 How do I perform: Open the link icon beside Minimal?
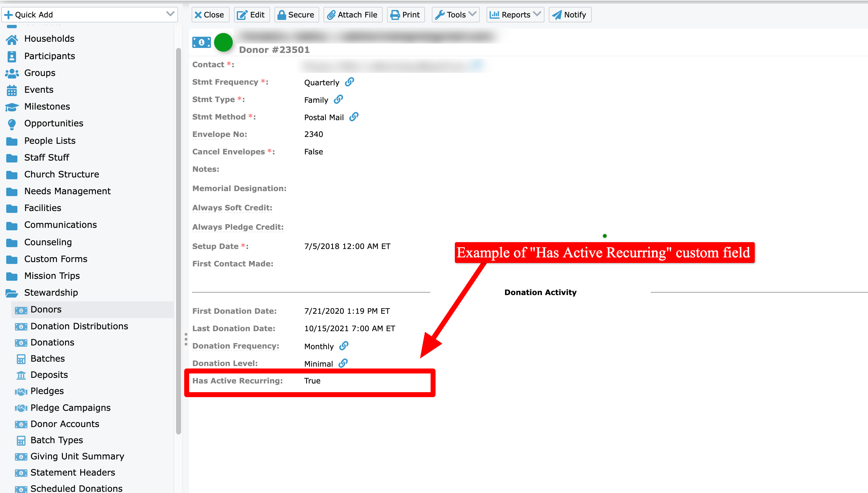pos(343,363)
